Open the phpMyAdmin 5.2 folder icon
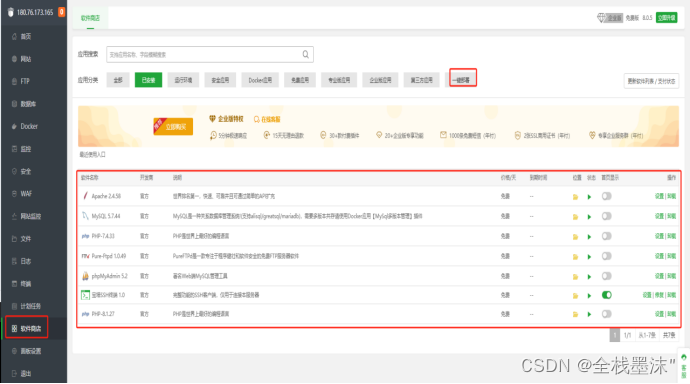The width and height of the screenshot is (690, 384). coord(575,277)
